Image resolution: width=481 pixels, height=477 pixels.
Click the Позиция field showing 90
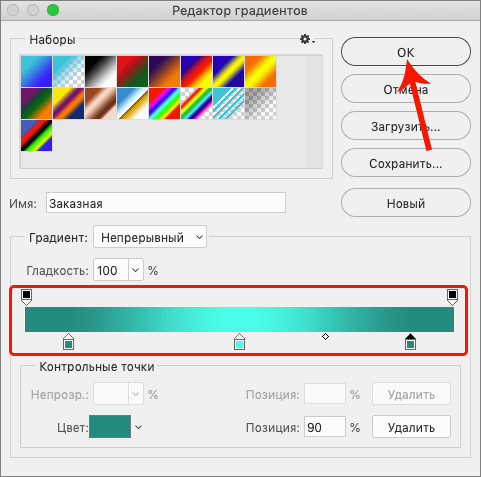(x=325, y=427)
